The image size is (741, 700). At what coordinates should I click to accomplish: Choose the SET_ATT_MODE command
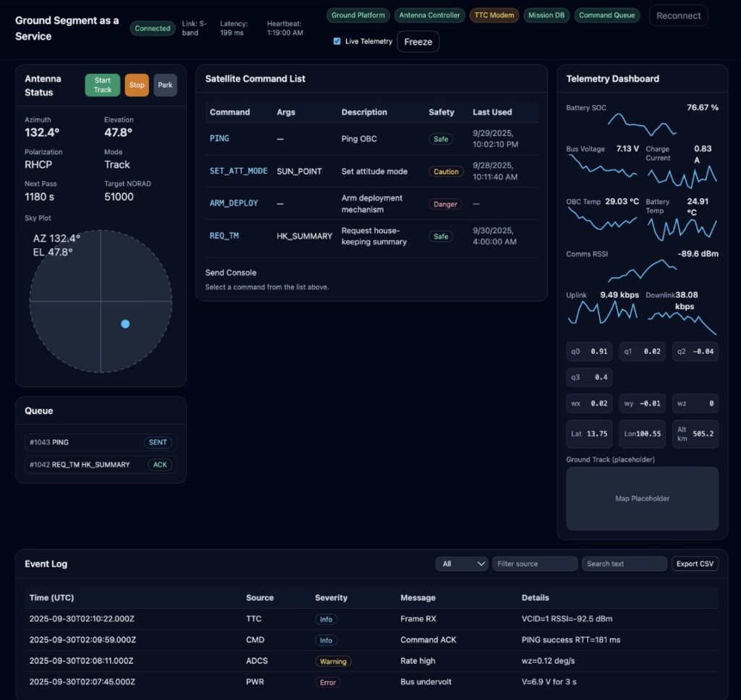[238, 172]
